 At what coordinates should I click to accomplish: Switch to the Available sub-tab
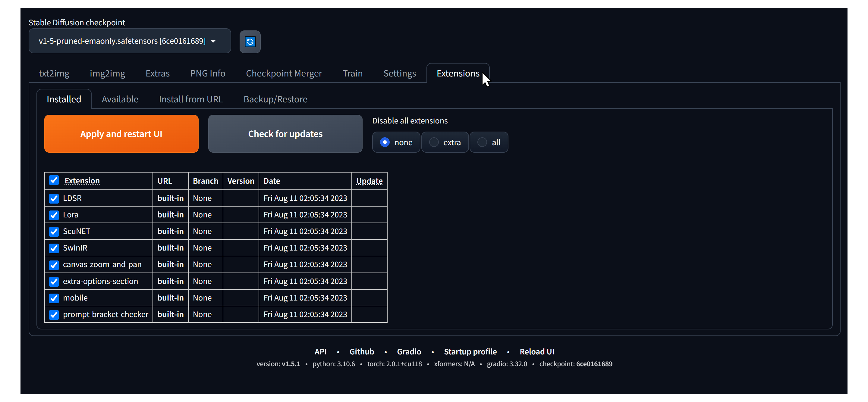(x=120, y=99)
